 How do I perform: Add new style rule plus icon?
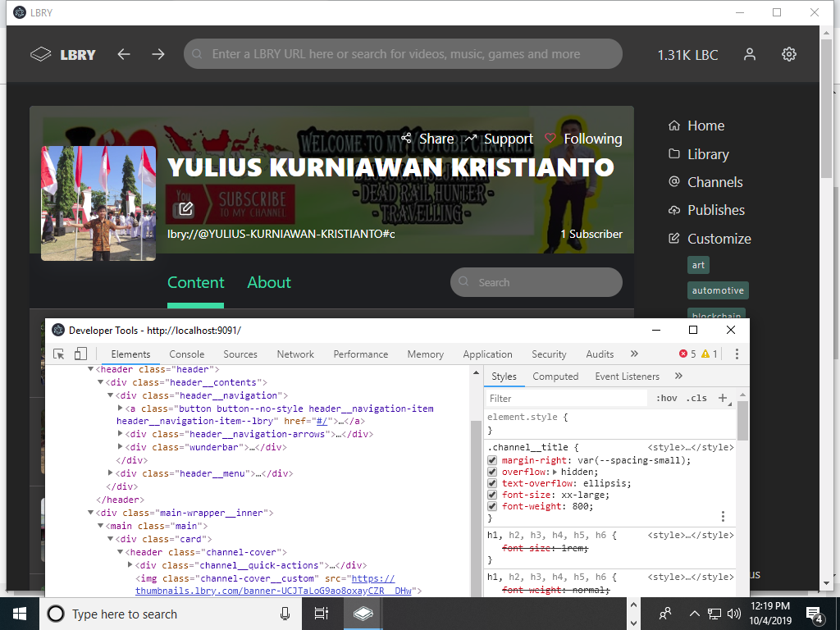[x=722, y=398]
